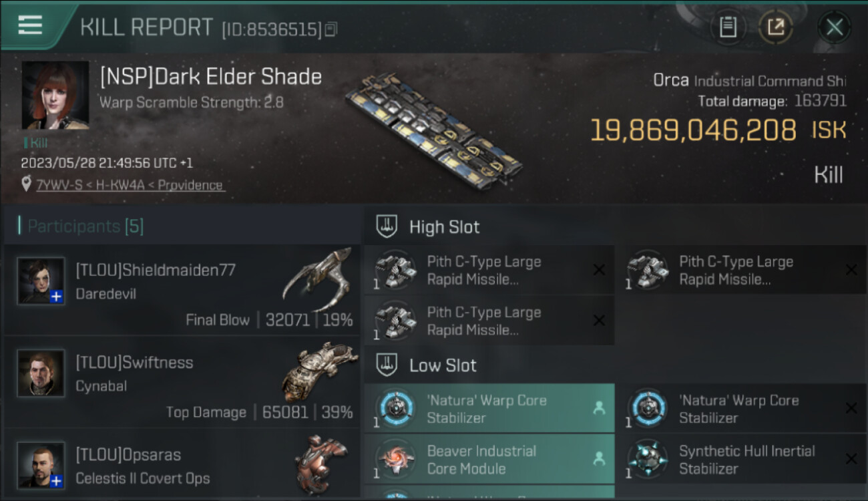Copy the kill report ID
This screenshot has height=501, width=868.
tap(331, 29)
